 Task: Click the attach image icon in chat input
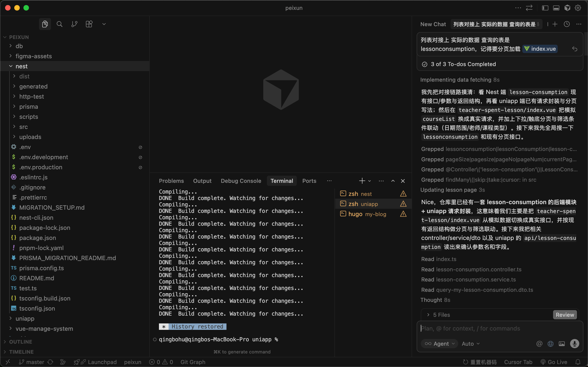pyautogui.click(x=562, y=344)
